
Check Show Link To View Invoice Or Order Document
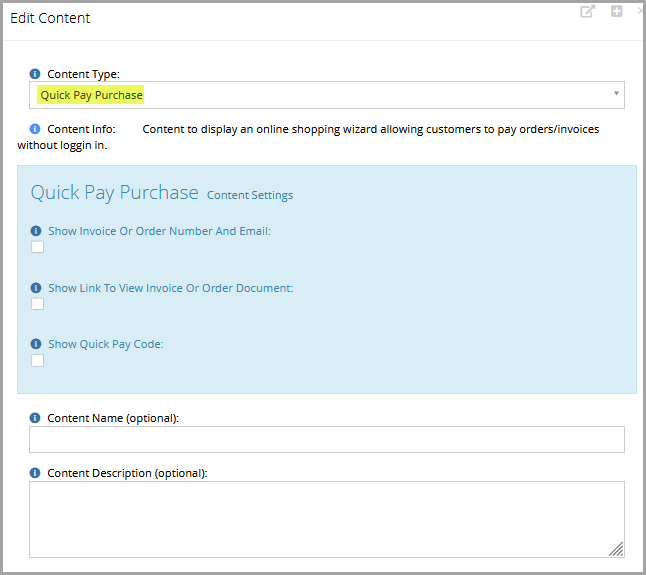coord(37,304)
